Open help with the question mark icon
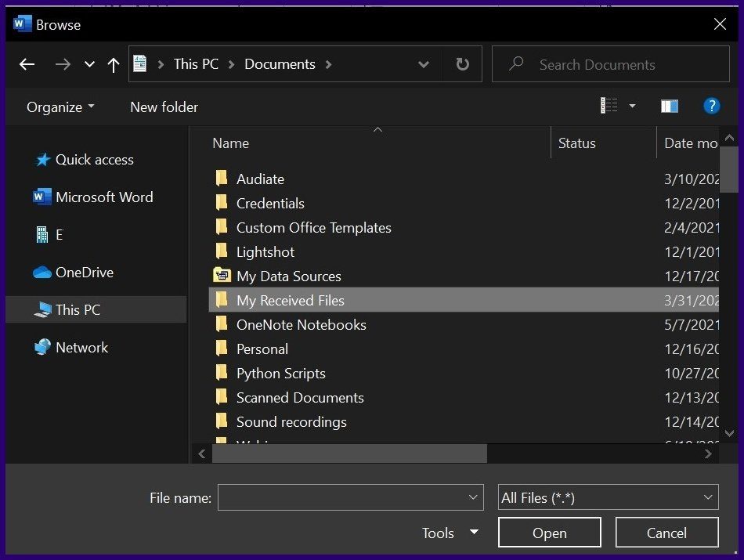The width and height of the screenshot is (744, 560). (x=711, y=106)
